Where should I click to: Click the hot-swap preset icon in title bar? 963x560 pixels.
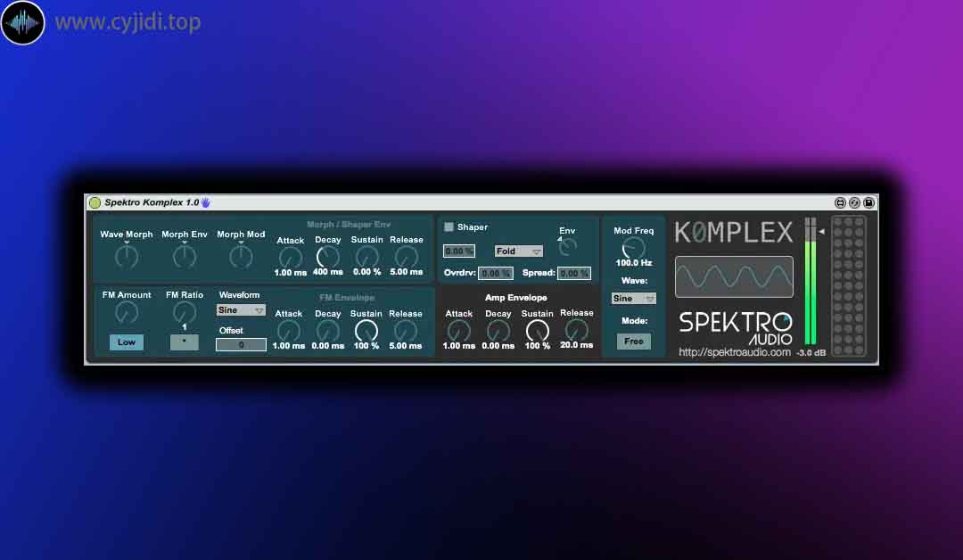[854, 202]
